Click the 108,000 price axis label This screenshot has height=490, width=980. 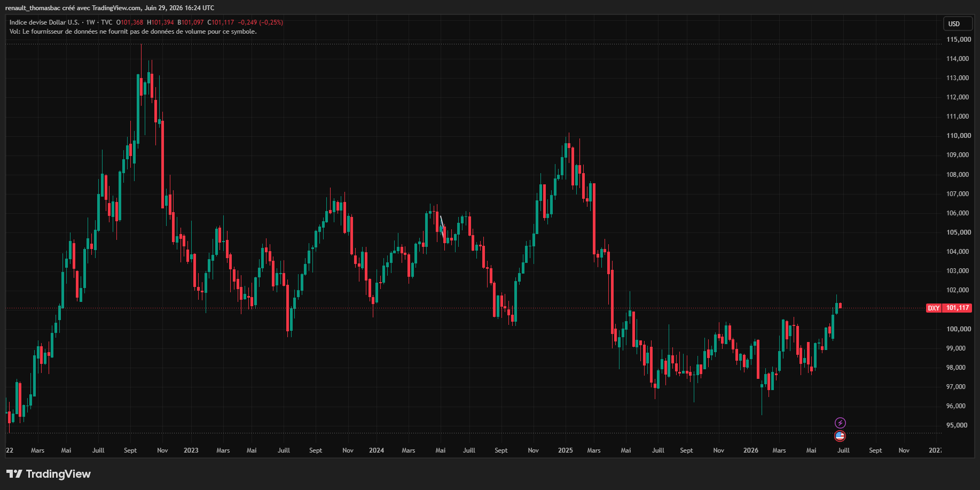958,175
